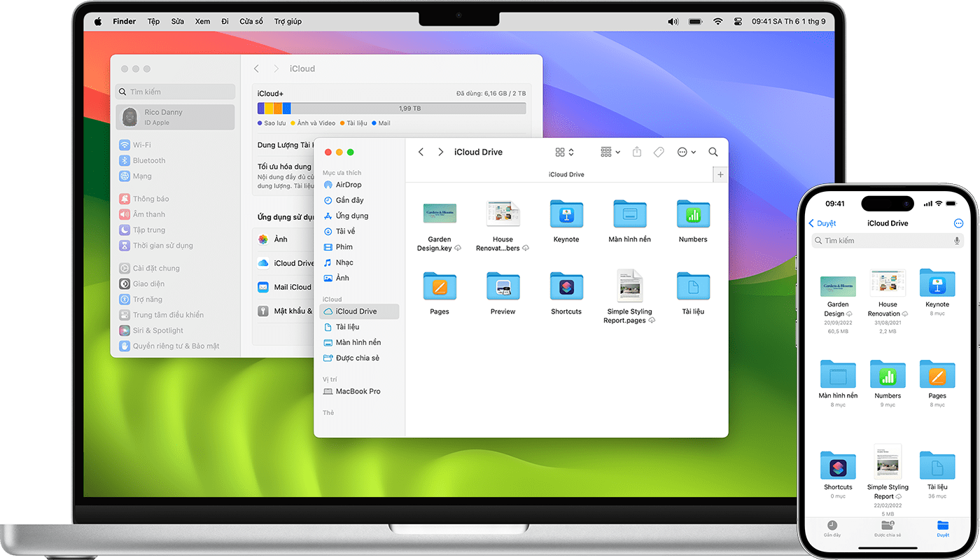The image size is (980, 560).
Task: Click the Wi-Fi icon in menu bar
Action: pos(717,22)
